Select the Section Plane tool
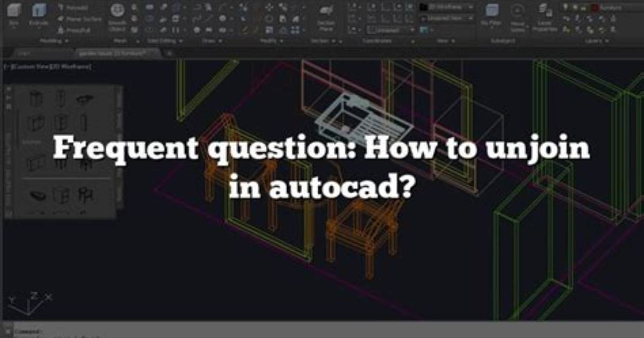The width and height of the screenshot is (644, 338). coord(326,19)
